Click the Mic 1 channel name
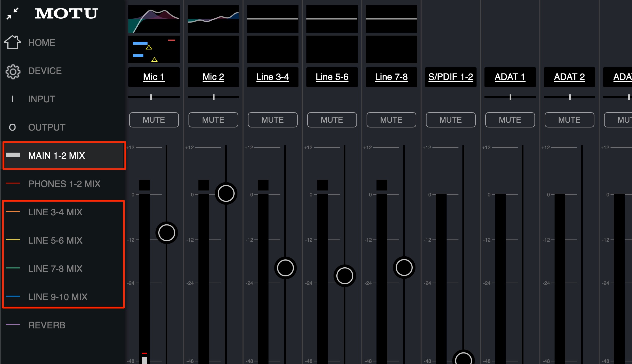 [154, 77]
